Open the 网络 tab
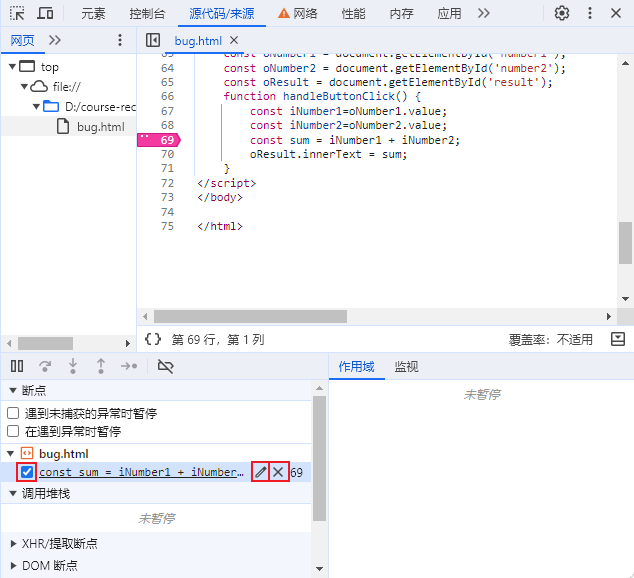The height and width of the screenshot is (578, 634). point(305,14)
